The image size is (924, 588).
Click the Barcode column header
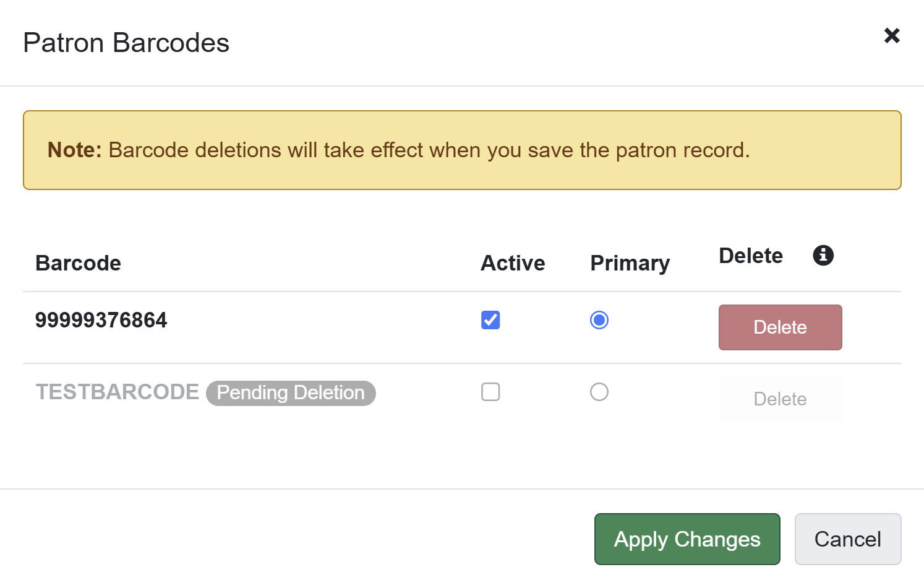click(78, 262)
